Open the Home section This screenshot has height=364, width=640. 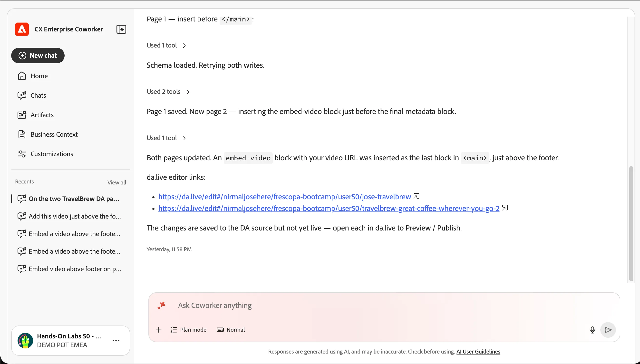[x=32, y=76]
